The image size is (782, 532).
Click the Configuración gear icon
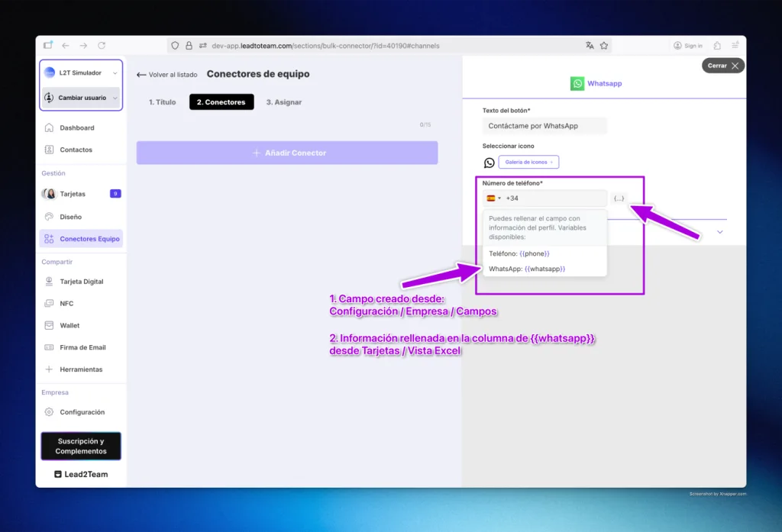tap(49, 412)
